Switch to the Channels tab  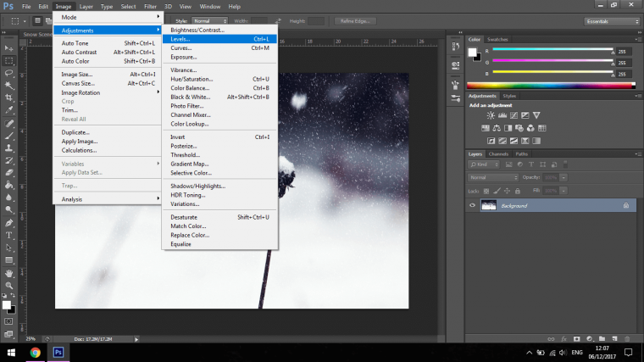[498, 154]
